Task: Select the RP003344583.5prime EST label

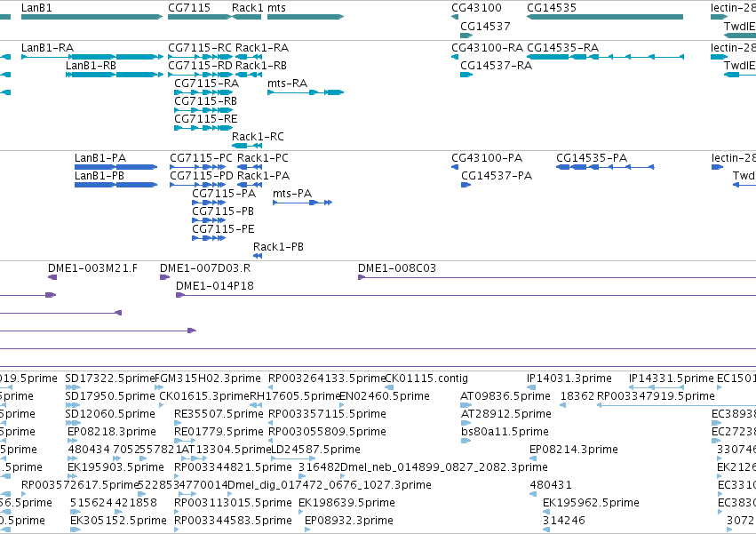Action: 233,521
